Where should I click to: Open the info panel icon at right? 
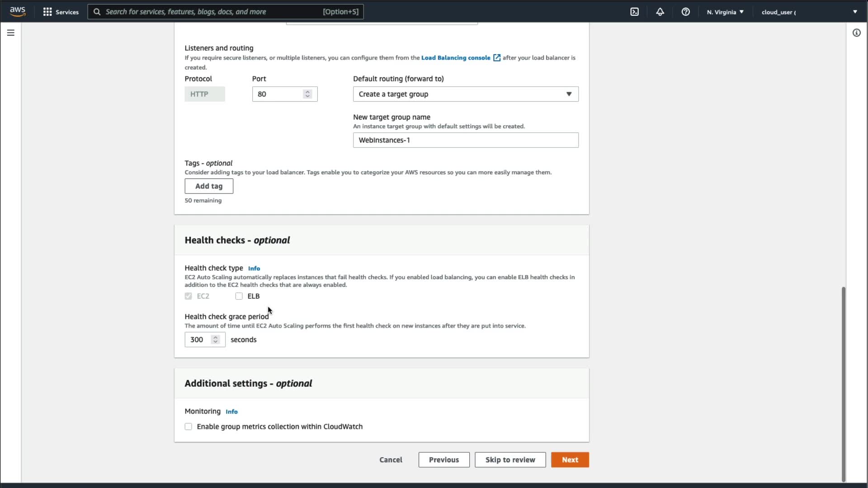point(856,33)
